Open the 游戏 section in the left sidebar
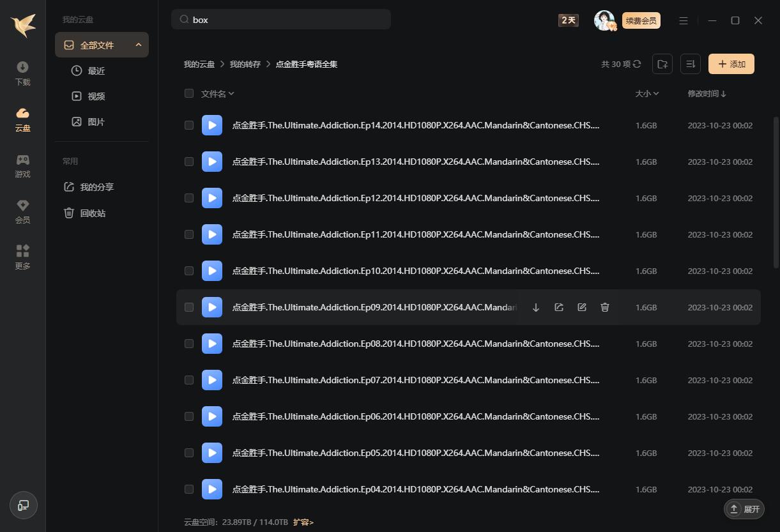 23,165
